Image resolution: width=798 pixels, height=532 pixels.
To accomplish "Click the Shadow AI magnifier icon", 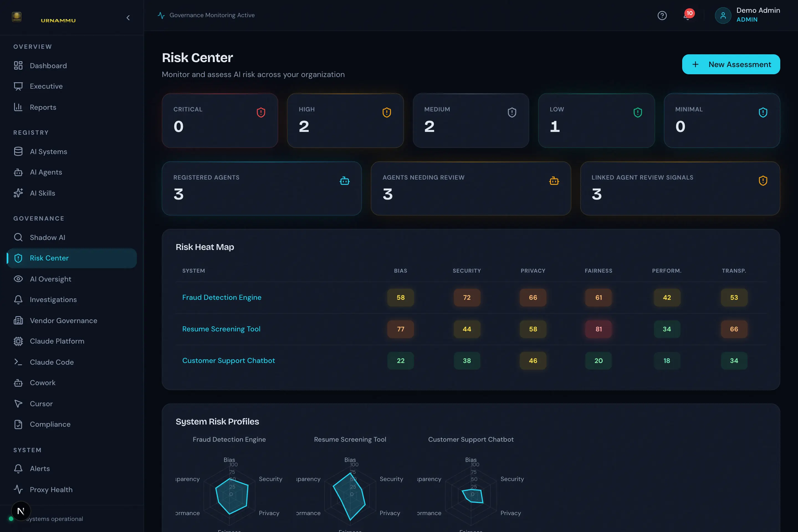I will (x=18, y=237).
